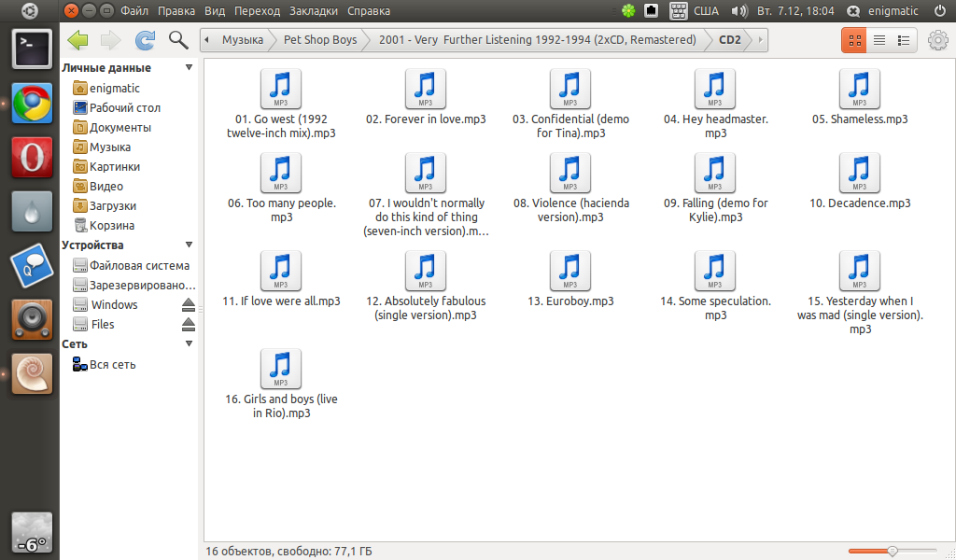This screenshot has width=956, height=560.
Task: Open the Справка menu
Action: pyautogui.click(x=368, y=11)
